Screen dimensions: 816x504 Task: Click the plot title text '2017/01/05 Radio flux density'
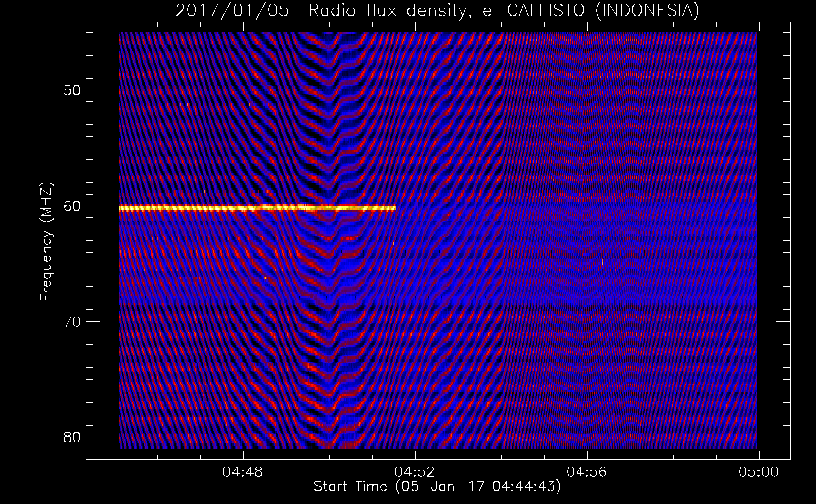point(322,10)
